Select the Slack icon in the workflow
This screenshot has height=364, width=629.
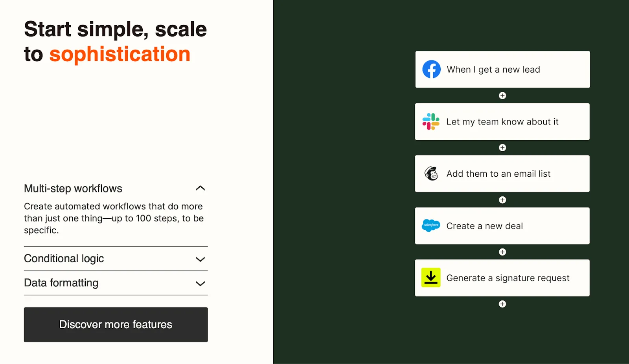tap(431, 121)
